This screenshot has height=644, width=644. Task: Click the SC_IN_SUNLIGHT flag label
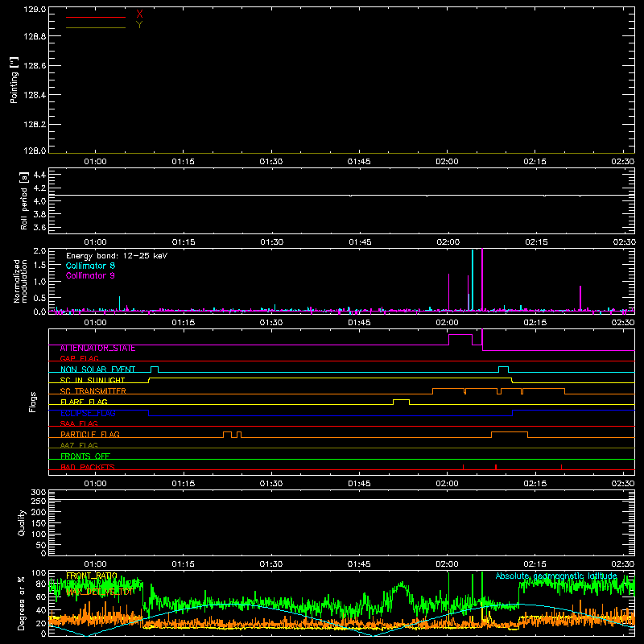point(93,380)
